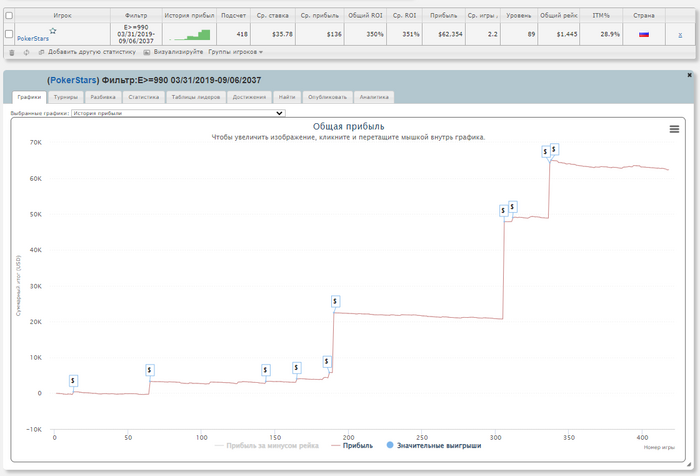Screen dimensions: 700x476
Task: Click the right $ marker near 50K
Action: [512, 207]
